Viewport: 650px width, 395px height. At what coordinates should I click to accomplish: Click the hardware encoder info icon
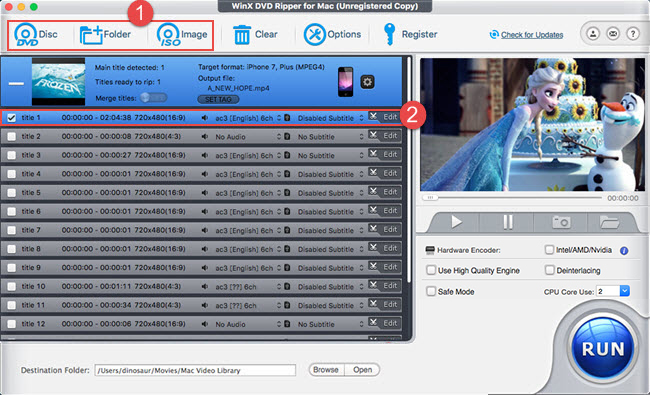[x=624, y=251]
